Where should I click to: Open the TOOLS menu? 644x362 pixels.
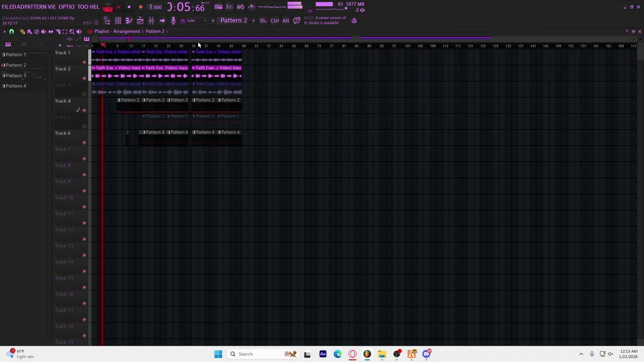point(83,7)
